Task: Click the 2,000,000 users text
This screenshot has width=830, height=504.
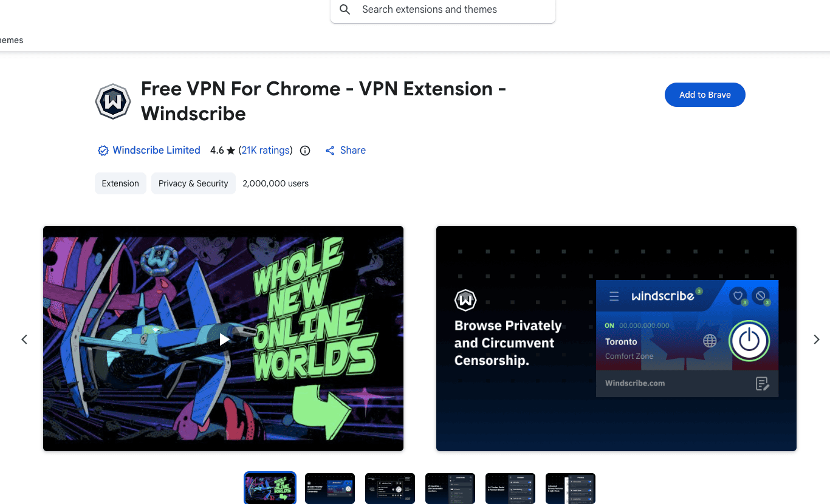Action: click(x=275, y=183)
